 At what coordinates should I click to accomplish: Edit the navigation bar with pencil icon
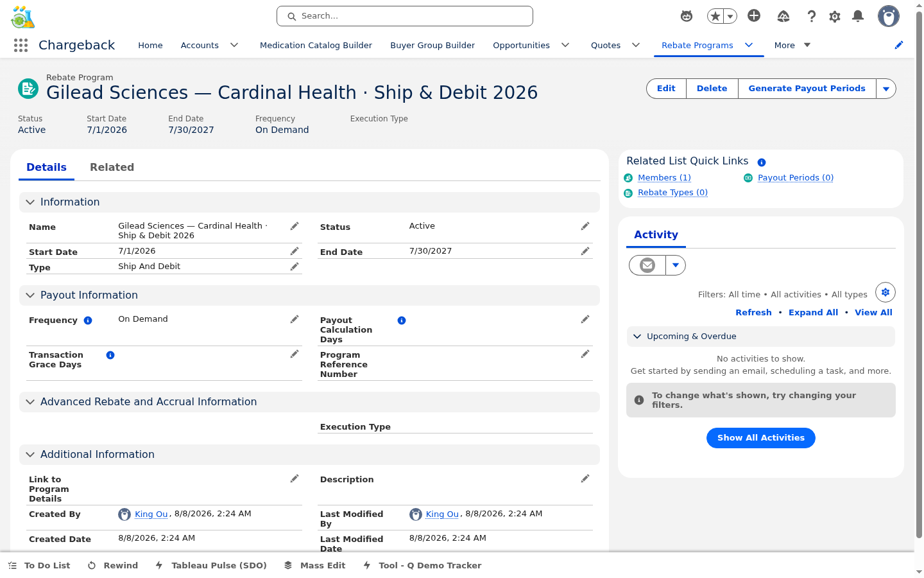899,45
